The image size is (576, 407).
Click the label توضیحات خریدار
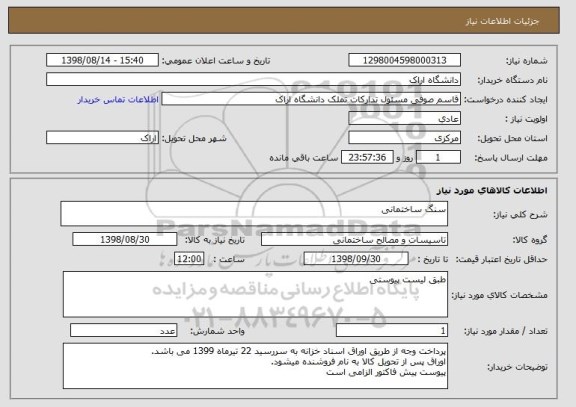517,367
